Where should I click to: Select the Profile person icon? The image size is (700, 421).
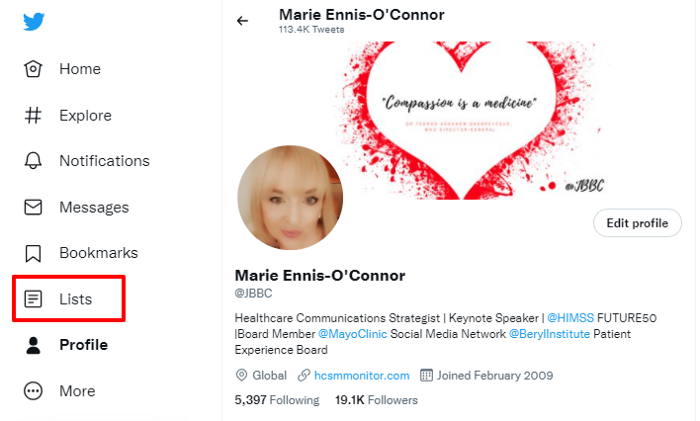[x=33, y=345]
